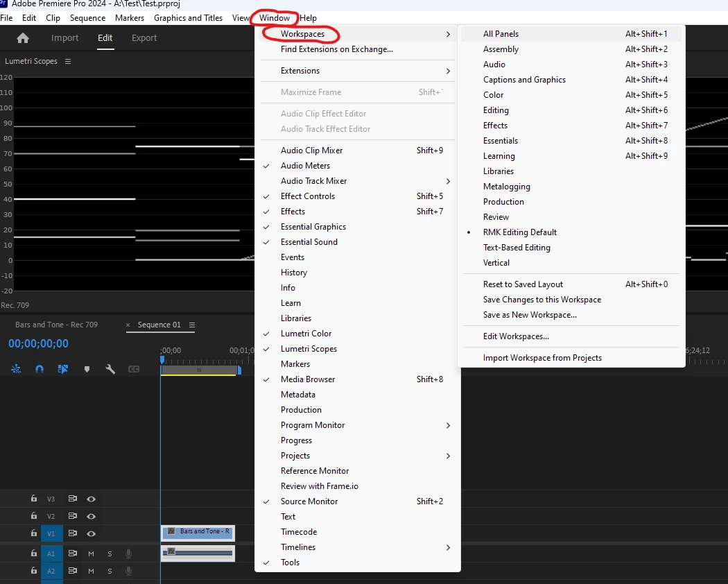Close the Sequence 01 timeline tab
This screenshot has height=584, width=728.
pyautogui.click(x=128, y=325)
